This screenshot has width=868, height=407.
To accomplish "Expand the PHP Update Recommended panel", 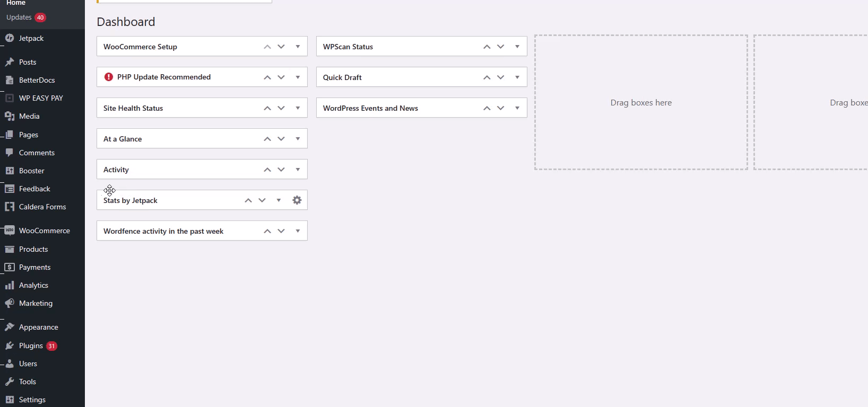I will (x=298, y=77).
